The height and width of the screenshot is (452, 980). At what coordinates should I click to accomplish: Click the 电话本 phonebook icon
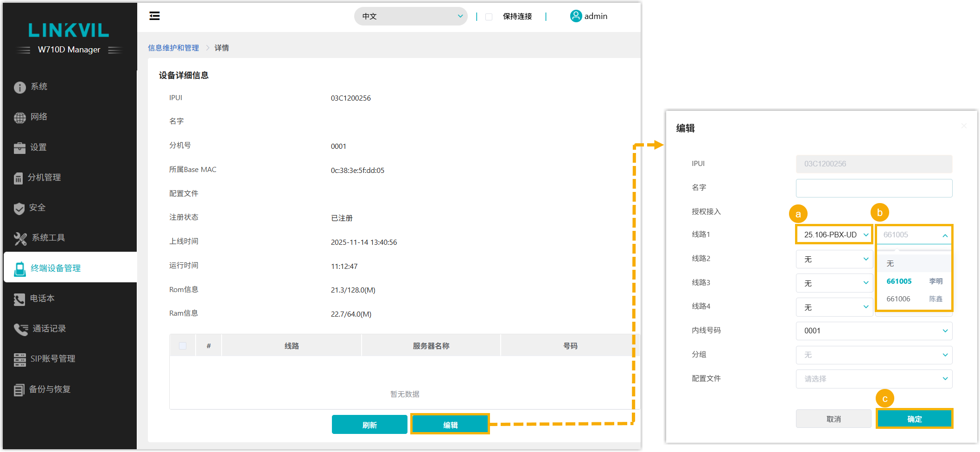coord(19,299)
